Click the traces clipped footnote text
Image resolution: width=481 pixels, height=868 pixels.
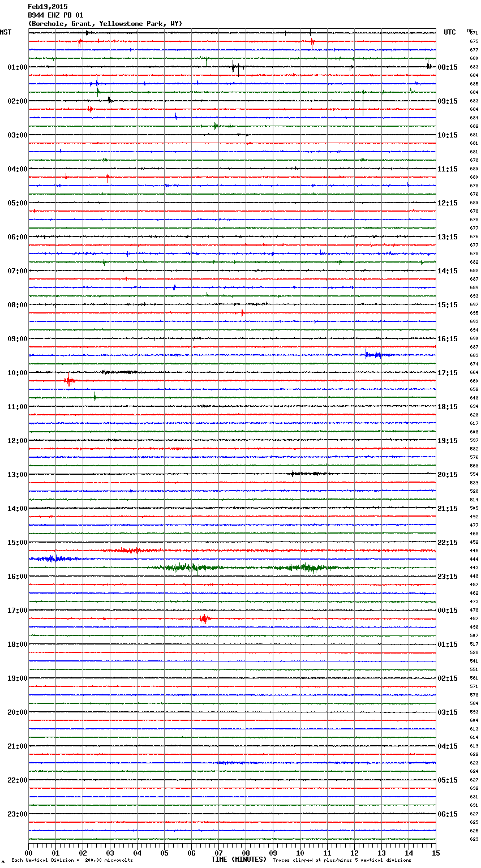pos(342,860)
